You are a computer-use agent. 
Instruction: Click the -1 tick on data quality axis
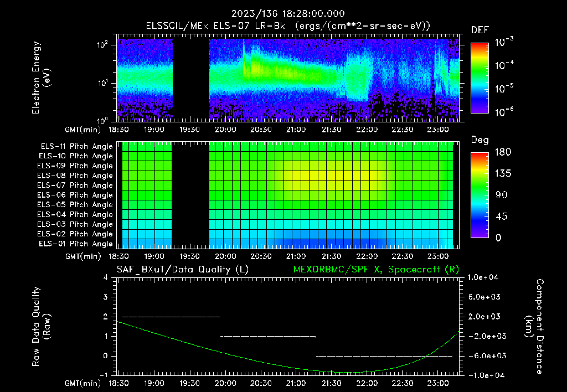[104, 375]
